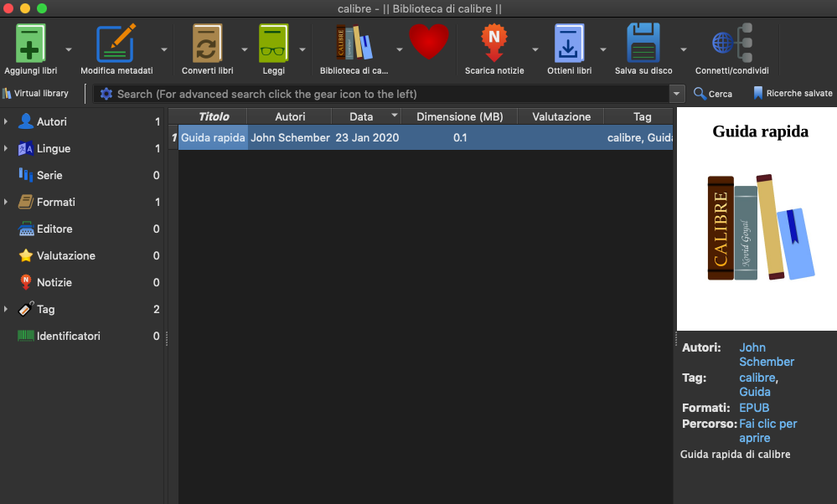This screenshot has height=504, width=837.
Task: Expand the Autori tree node
Action: tap(6, 121)
